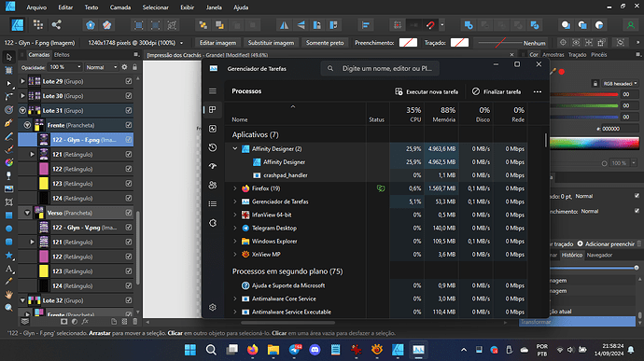Click the Substituir imagem button

[x=271, y=43]
